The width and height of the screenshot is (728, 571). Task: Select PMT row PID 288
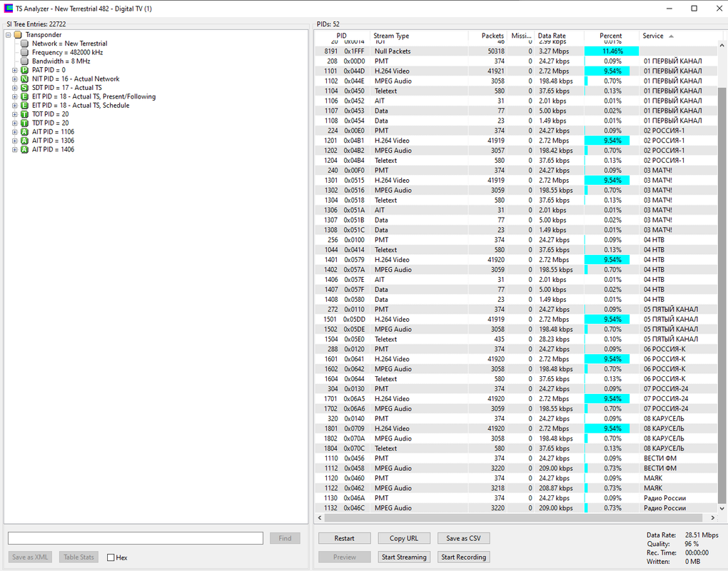(516, 349)
